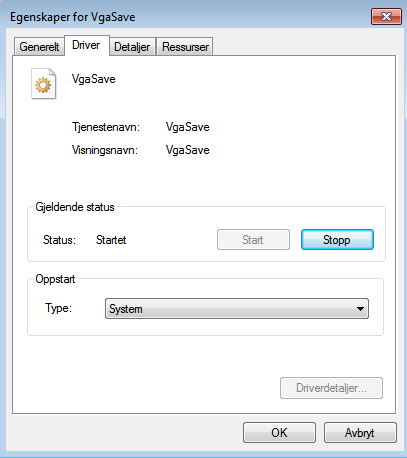The image size is (407, 458).
Task: Click the title text Egenskaper for VgaSave
Action: pyautogui.click(x=73, y=17)
